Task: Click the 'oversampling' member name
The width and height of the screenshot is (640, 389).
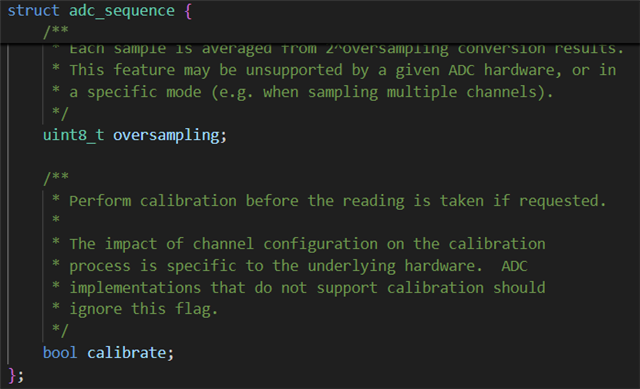Action: (x=166, y=136)
